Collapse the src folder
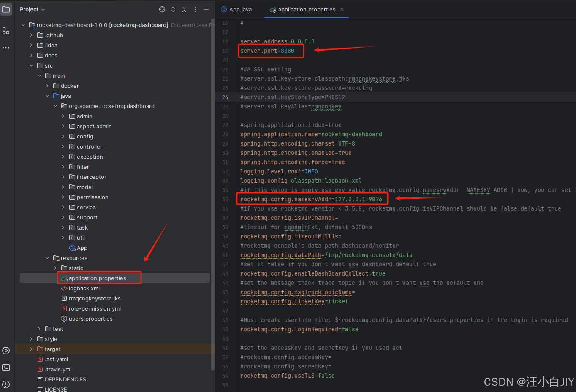576x392 pixels. tap(31, 65)
